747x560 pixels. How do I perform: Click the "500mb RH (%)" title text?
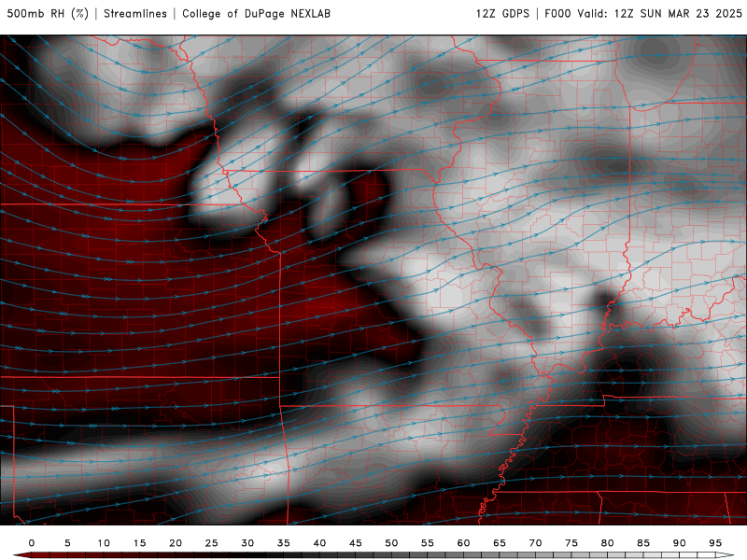coord(48,14)
